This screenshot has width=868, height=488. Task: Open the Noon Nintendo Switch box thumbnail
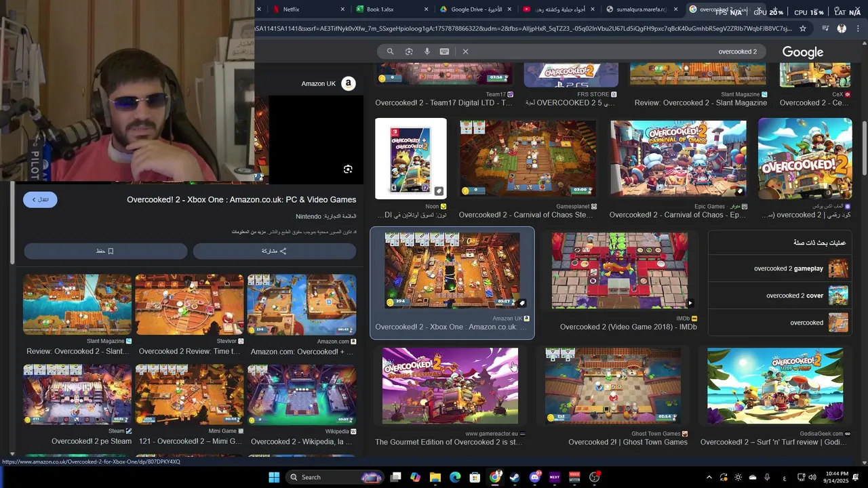click(411, 159)
